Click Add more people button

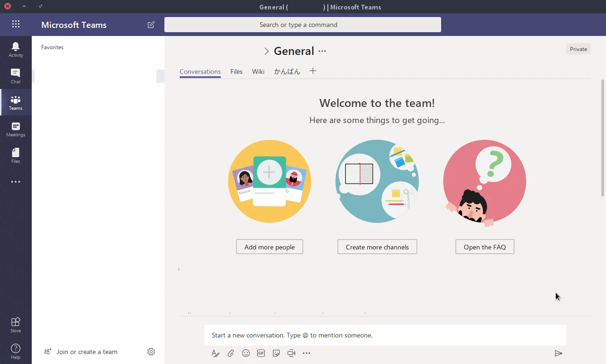pos(270,247)
